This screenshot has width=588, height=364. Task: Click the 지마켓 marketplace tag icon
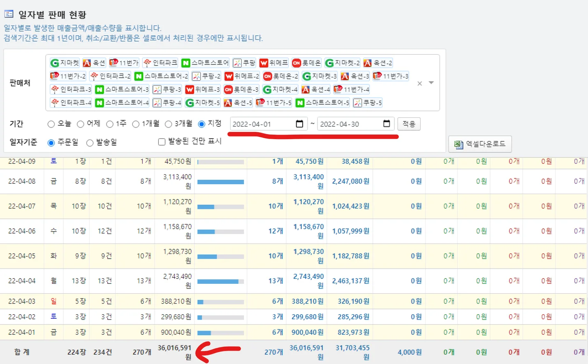54,63
